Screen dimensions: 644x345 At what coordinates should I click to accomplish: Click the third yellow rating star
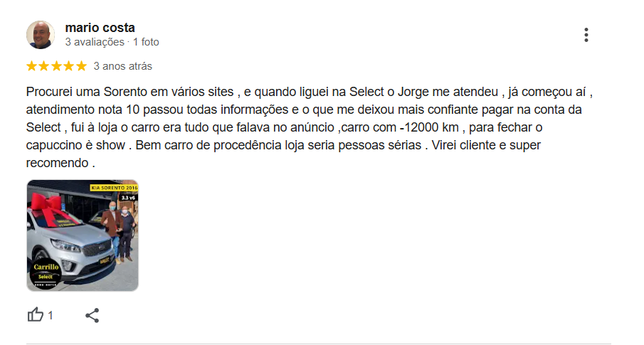(56, 66)
